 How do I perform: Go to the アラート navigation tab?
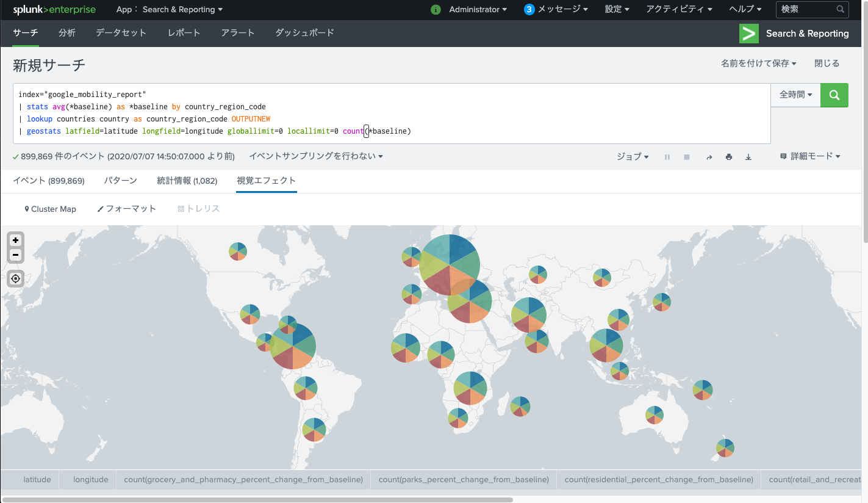[x=238, y=33]
